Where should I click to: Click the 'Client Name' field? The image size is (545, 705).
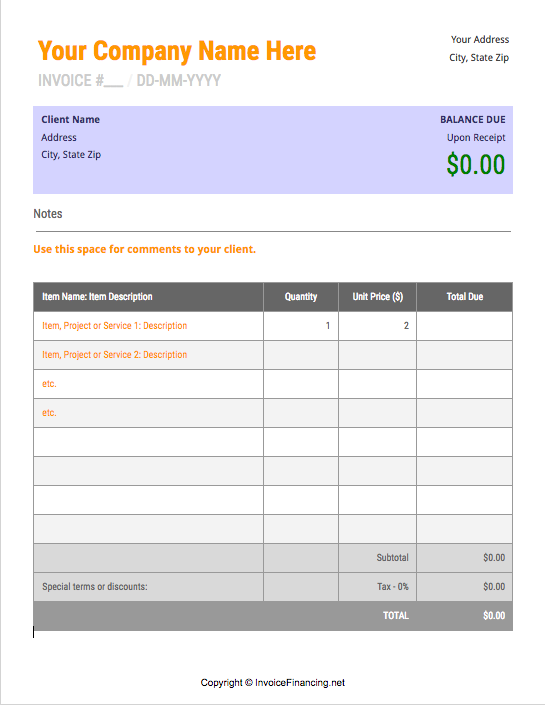[x=71, y=120]
